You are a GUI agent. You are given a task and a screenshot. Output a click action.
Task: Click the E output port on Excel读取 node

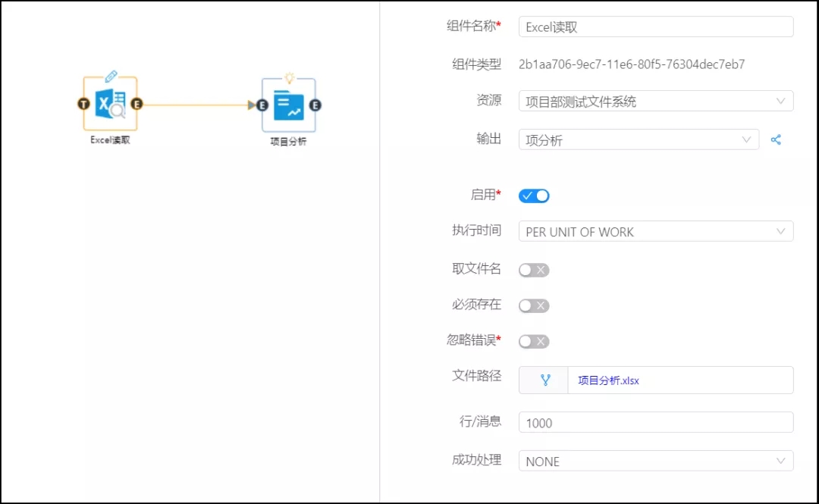coord(136,105)
